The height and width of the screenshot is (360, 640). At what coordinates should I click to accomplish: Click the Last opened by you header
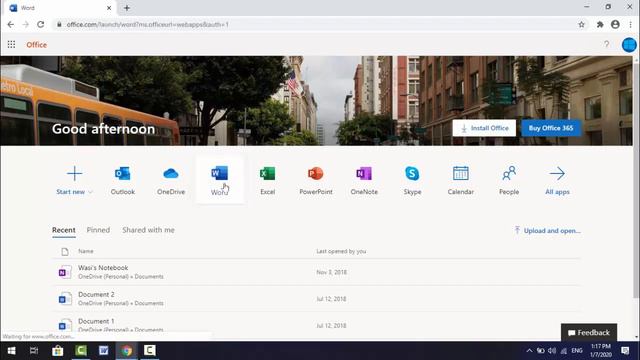pyautogui.click(x=341, y=251)
